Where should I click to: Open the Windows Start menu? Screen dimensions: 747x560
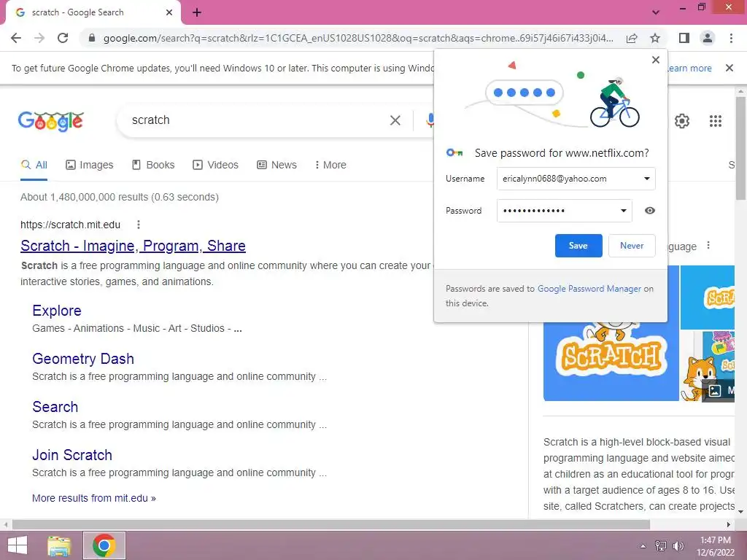coord(18,545)
